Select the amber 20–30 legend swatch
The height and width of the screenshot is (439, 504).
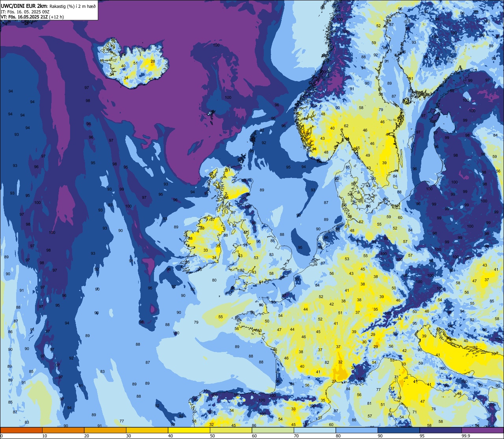tap(105, 430)
